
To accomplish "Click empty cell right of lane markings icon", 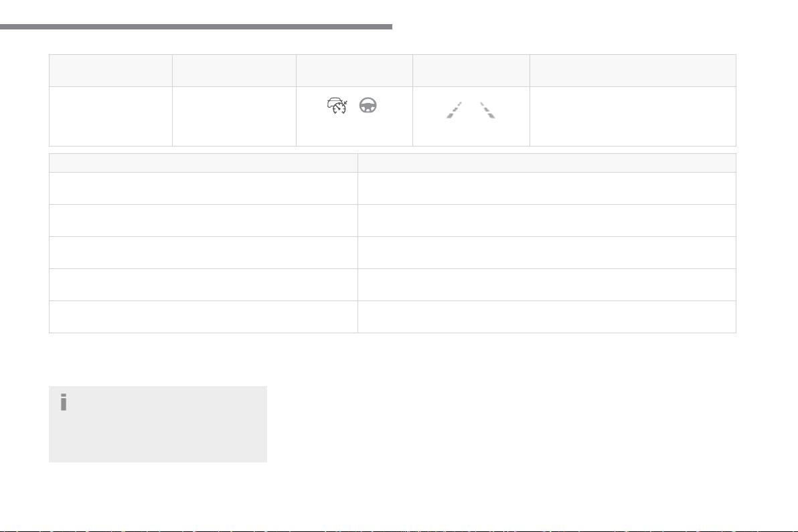I will pyautogui.click(x=633, y=116).
